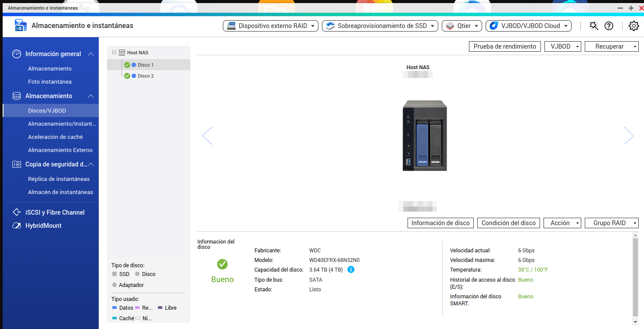Go to Foto instantánea in sidebar
Screen dimensions: 644x329
(50, 82)
